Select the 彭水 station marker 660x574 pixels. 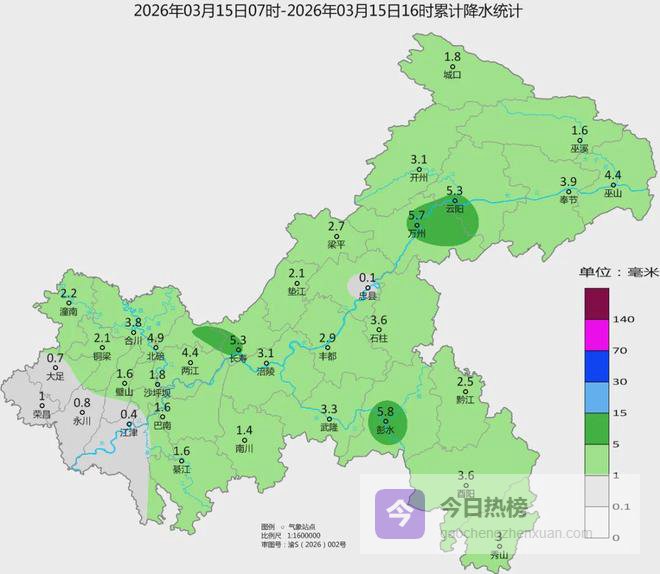(x=385, y=421)
